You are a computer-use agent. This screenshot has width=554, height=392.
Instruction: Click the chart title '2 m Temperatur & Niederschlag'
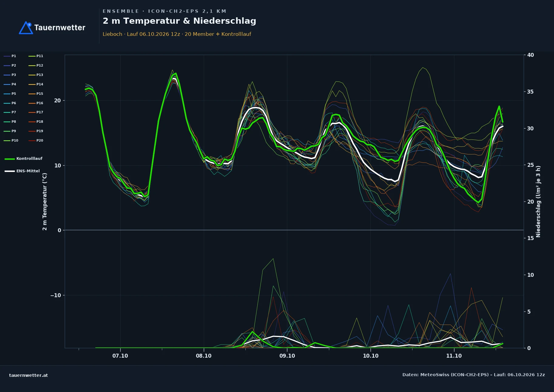coord(179,21)
